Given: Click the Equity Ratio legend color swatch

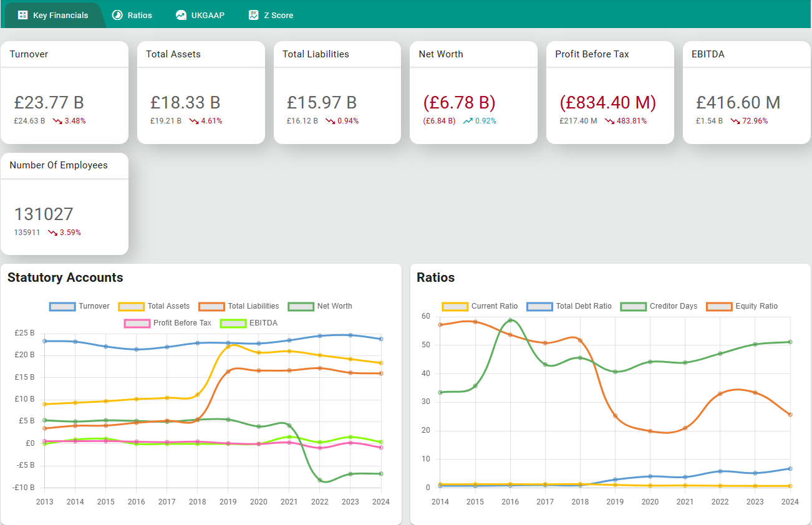Looking at the screenshot, I should tap(718, 306).
